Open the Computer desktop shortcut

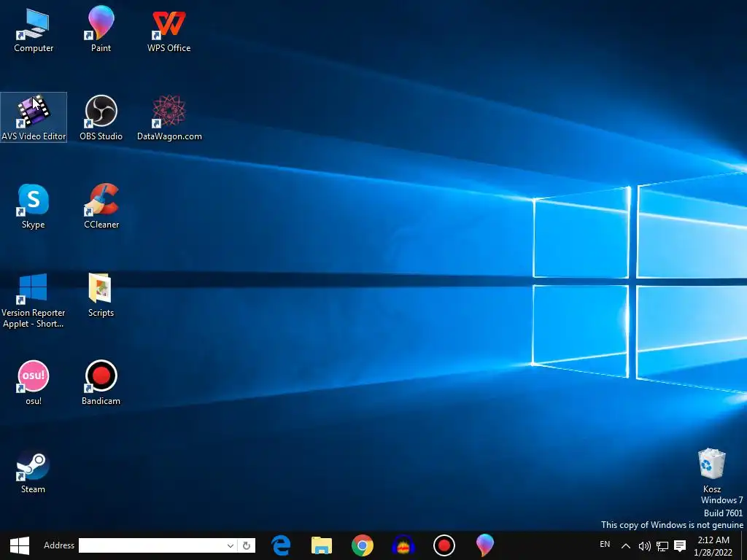tap(34, 29)
